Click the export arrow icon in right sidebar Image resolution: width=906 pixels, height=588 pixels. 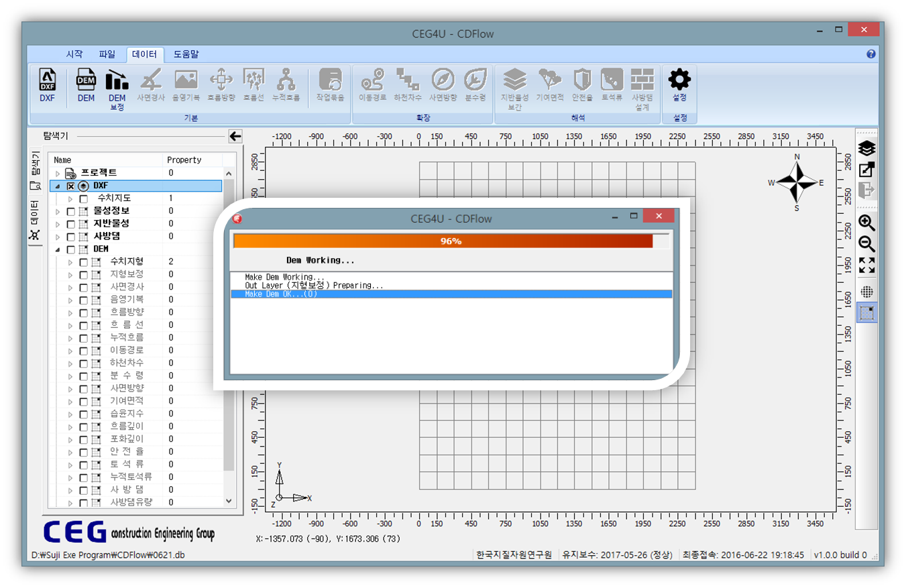tap(867, 190)
